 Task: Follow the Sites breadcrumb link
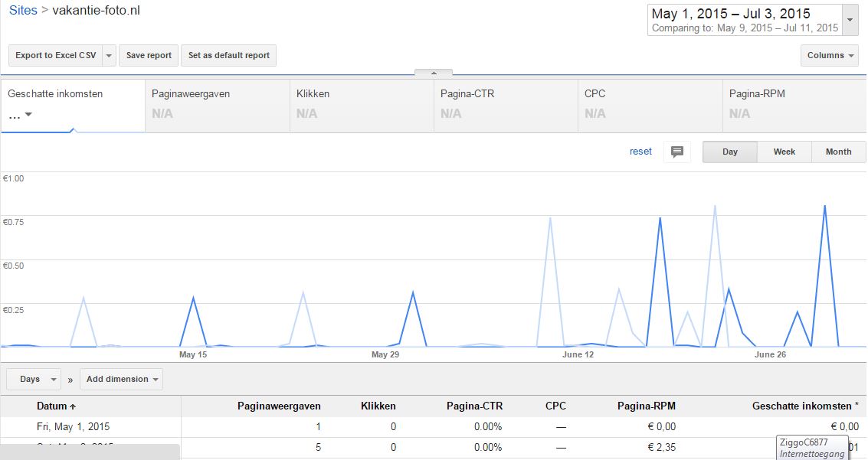(x=23, y=10)
